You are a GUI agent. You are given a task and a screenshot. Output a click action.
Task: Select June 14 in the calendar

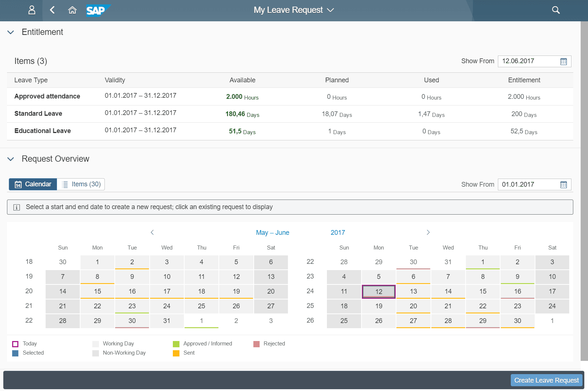448,291
